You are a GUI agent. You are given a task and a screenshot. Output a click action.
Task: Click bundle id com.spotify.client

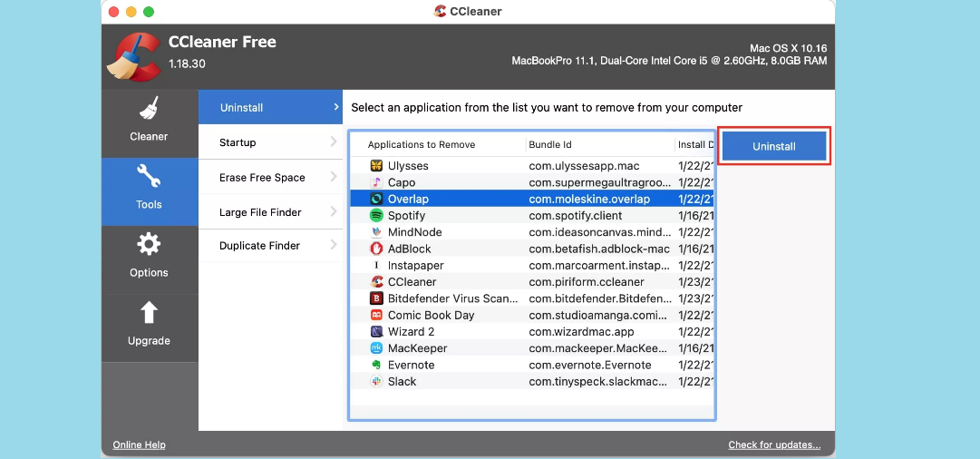(x=575, y=216)
